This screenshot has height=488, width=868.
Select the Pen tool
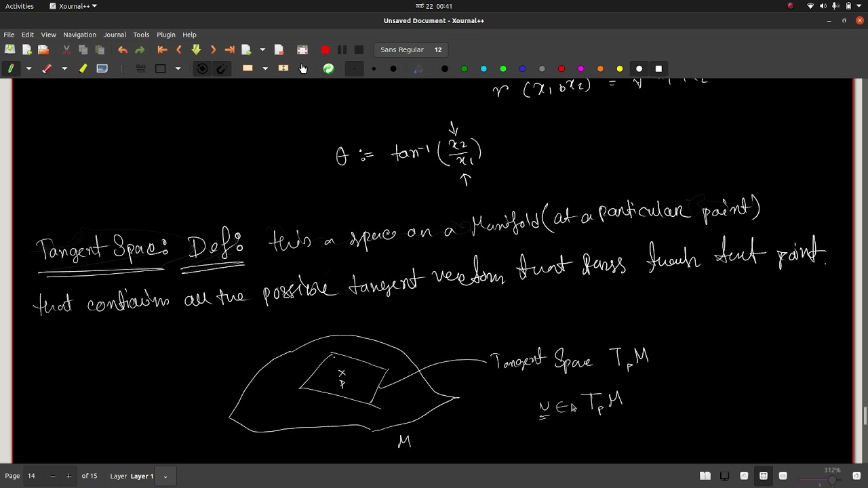(x=11, y=68)
